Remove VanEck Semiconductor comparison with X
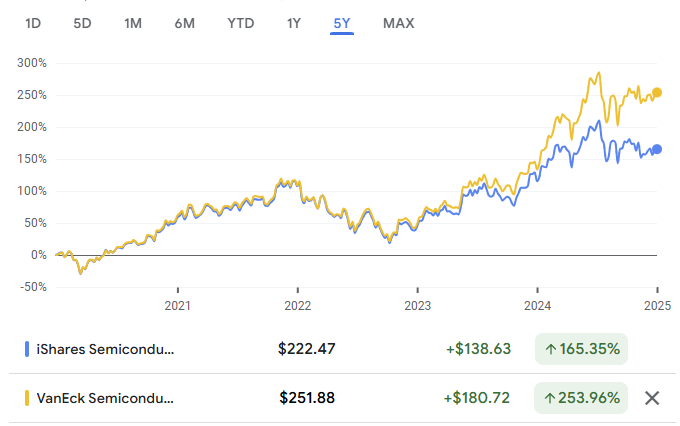This screenshot has height=426, width=680. (652, 398)
